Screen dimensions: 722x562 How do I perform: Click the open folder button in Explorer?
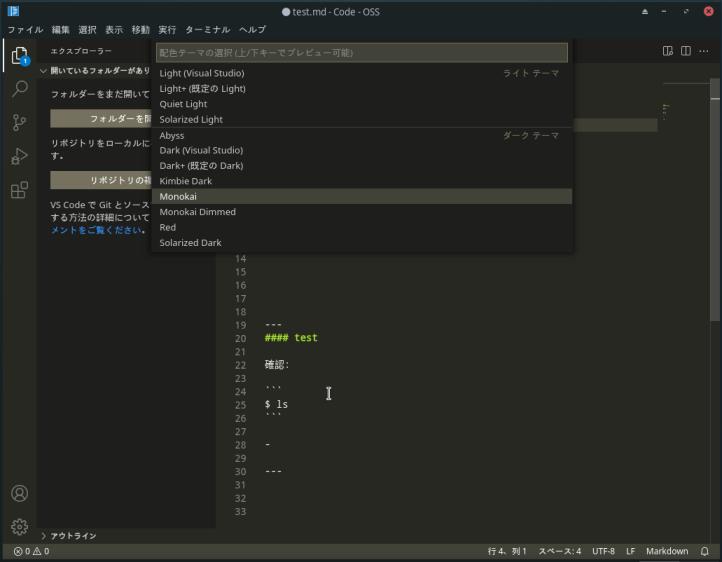point(101,119)
